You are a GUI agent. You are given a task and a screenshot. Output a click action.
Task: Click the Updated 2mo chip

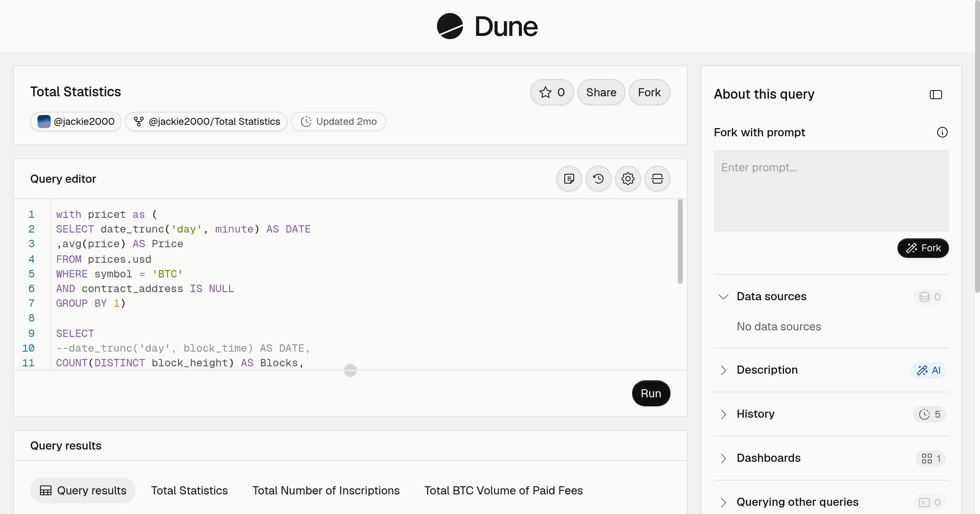click(339, 121)
